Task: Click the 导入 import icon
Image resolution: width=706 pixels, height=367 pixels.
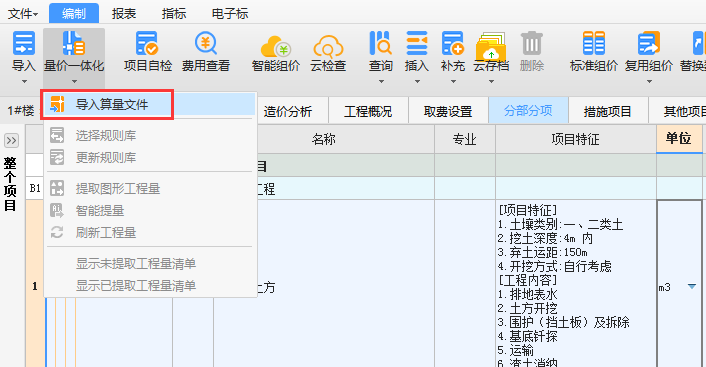Action: [x=24, y=43]
